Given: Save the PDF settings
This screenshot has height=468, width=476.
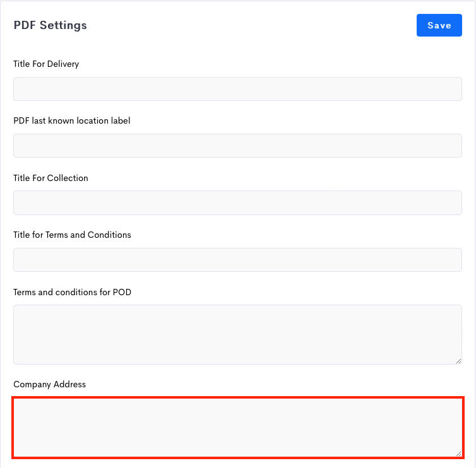Looking at the screenshot, I should (439, 25).
